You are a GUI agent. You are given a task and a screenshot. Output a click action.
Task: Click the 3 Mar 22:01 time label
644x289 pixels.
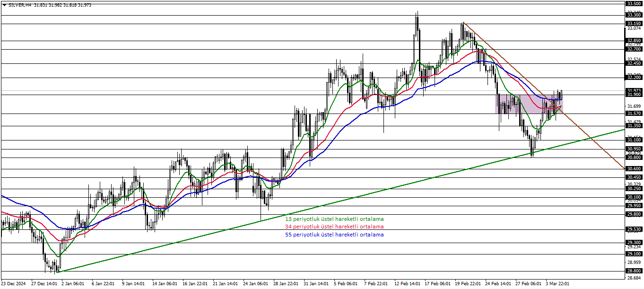tap(557, 284)
